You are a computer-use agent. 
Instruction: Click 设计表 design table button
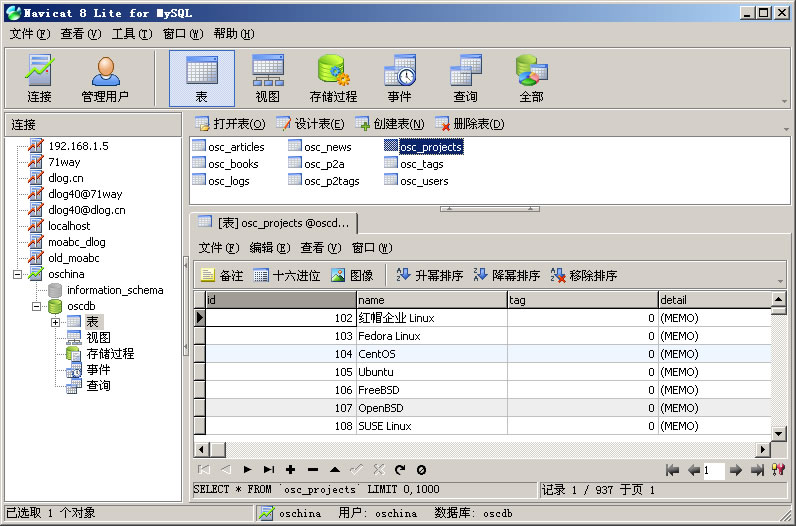click(310, 124)
